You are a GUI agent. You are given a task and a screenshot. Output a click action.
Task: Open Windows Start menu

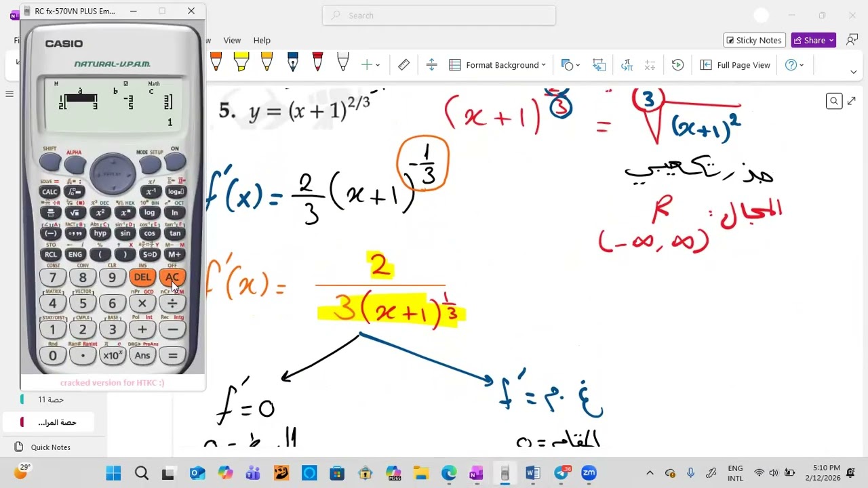tap(113, 473)
